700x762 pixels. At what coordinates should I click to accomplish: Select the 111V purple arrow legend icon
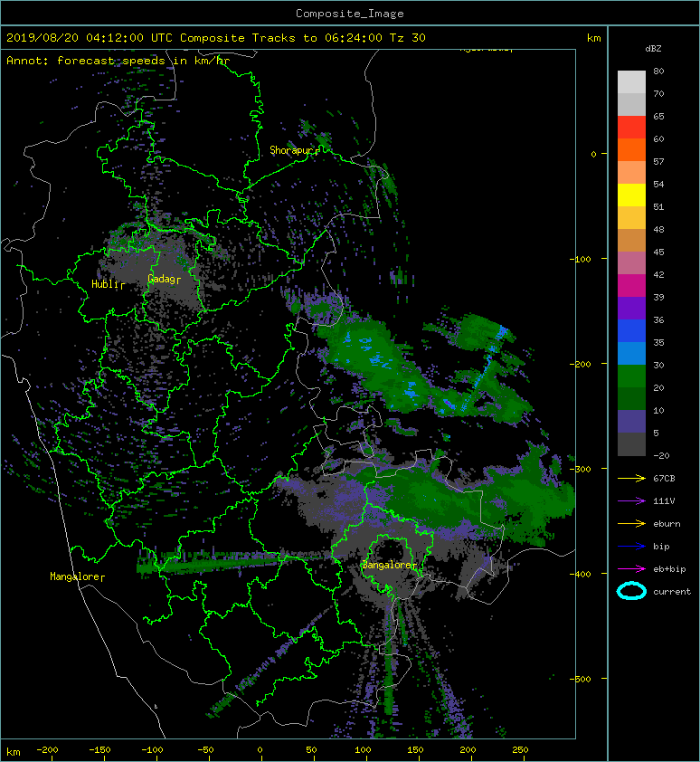coord(631,501)
